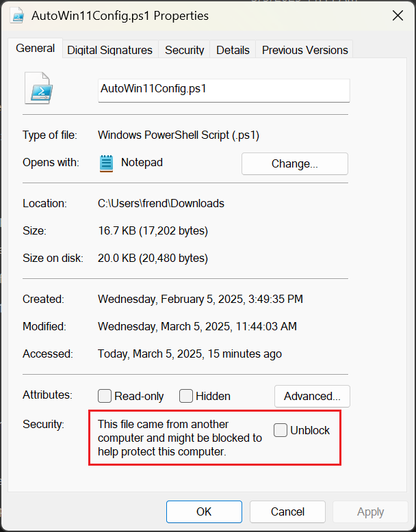Dismiss the dialog using Cancel
The width and height of the screenshot is (416, 532).
(287, 511)
